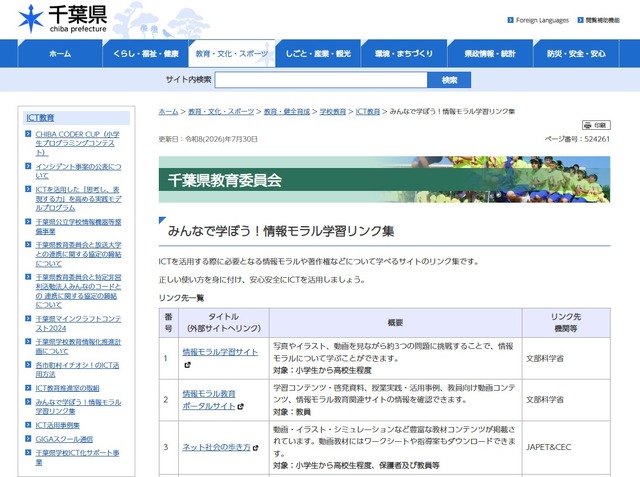The image size is (640, 477).
Task: Click 学校教育 in the breadcrumb
Action: [333, 111]
